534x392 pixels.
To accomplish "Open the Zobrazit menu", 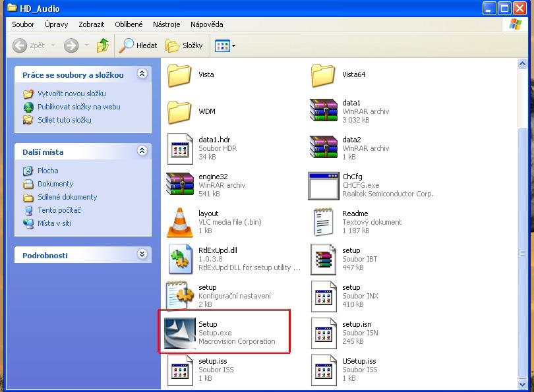I will (x=91, y=24).
